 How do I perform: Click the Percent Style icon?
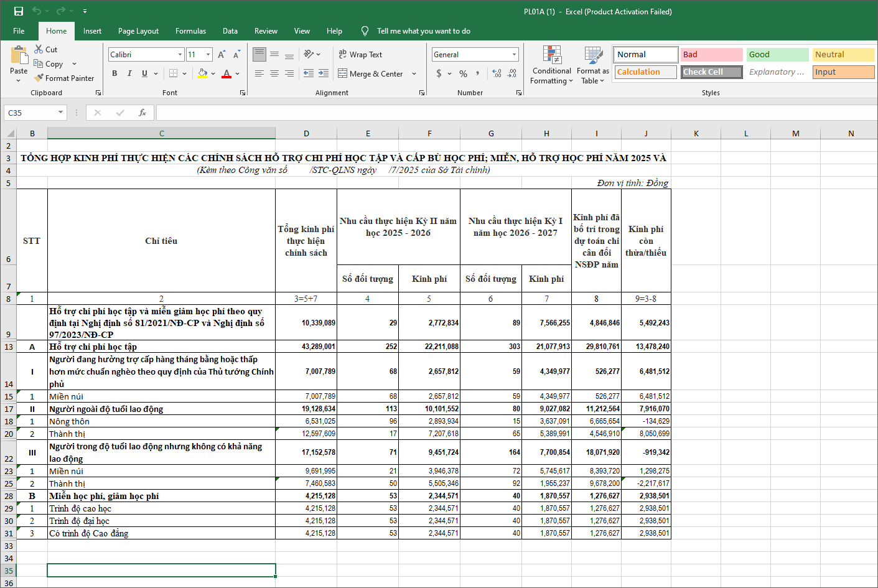[463, 73]
